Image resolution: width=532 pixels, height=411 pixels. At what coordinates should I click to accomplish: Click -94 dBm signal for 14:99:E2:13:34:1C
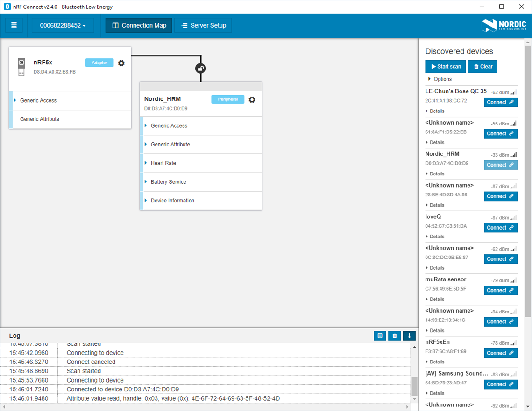coord(504,312)
